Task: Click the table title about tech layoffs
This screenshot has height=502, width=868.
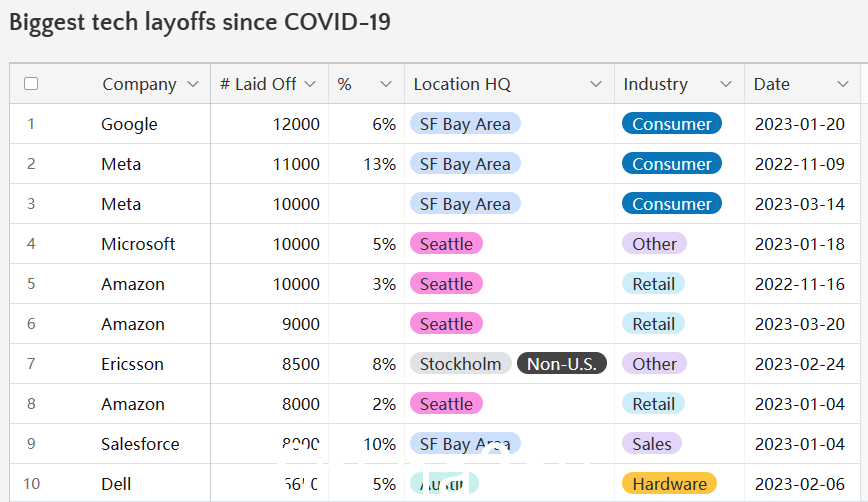Action: [200, 23]
